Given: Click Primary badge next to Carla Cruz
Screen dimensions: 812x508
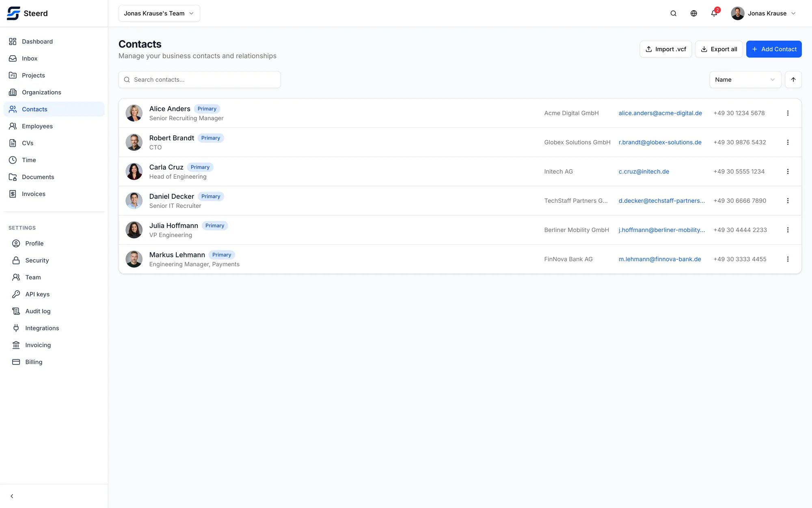Looking at the screenshot, I should [x=200, y=167].
